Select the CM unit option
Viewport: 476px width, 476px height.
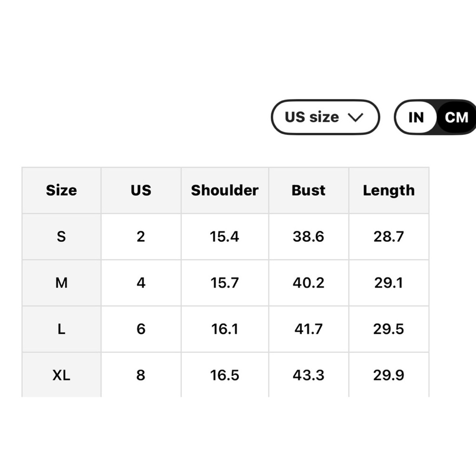click(x=456, y=118)
